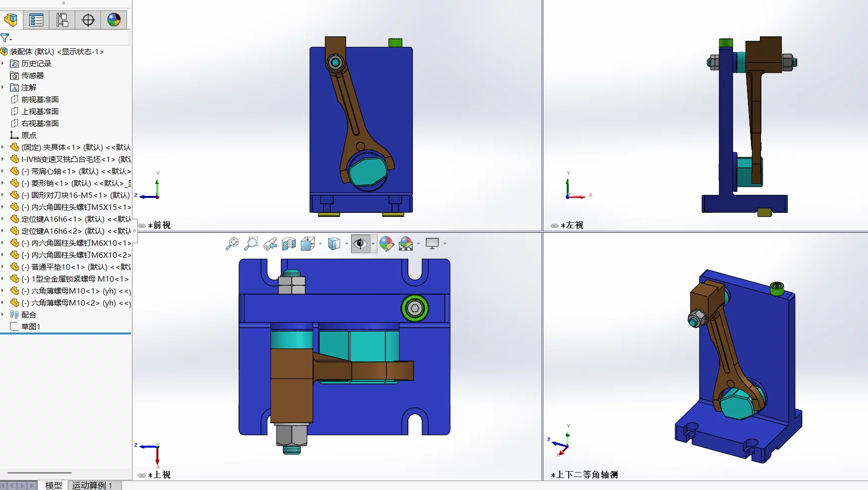Click Edit Appearance sphere with pencil
The image size is (868, 490).
(386, 243)
